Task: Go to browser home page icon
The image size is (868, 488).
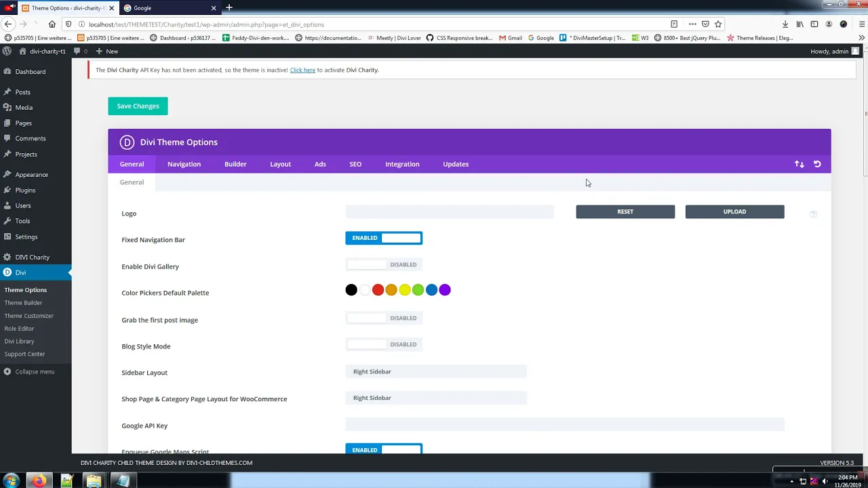Action: click(52, 24)
